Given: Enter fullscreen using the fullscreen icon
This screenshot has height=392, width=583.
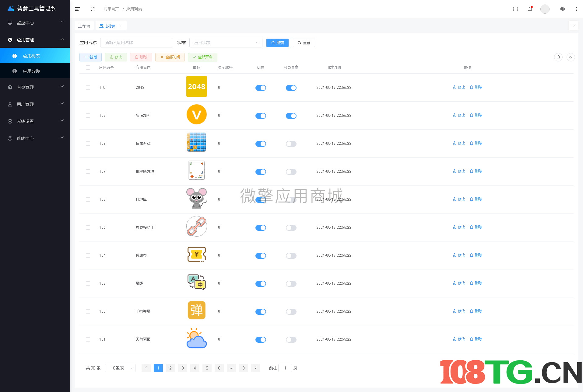Looking at the screenshot, I should 515,9.
